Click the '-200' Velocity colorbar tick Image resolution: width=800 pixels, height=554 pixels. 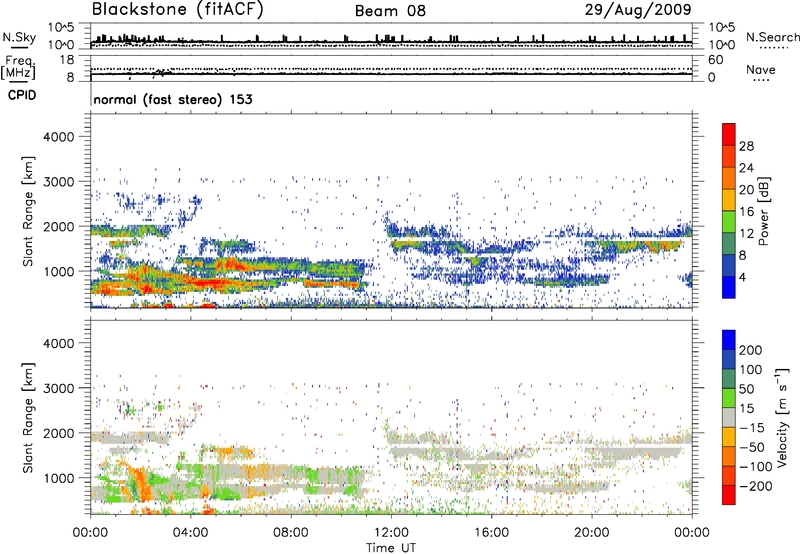756,486
